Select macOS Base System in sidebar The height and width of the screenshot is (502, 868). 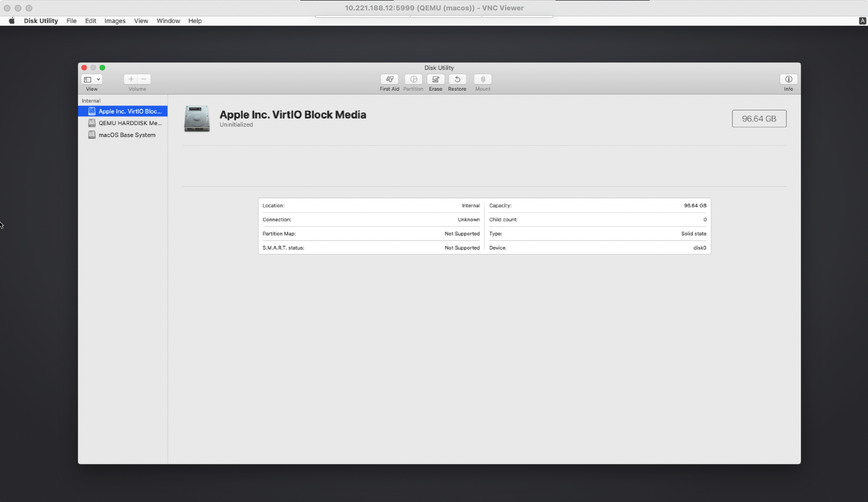[123, 135]
